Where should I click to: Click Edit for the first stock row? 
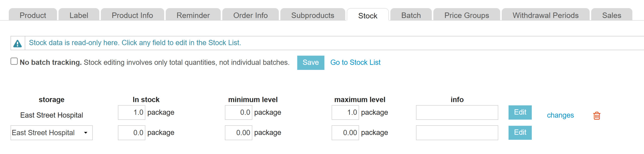[520, 112]
